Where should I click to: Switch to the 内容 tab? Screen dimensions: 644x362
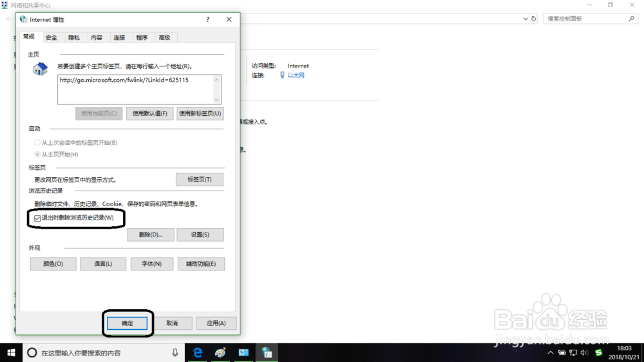pyautogui.click(x=97, y=37)
